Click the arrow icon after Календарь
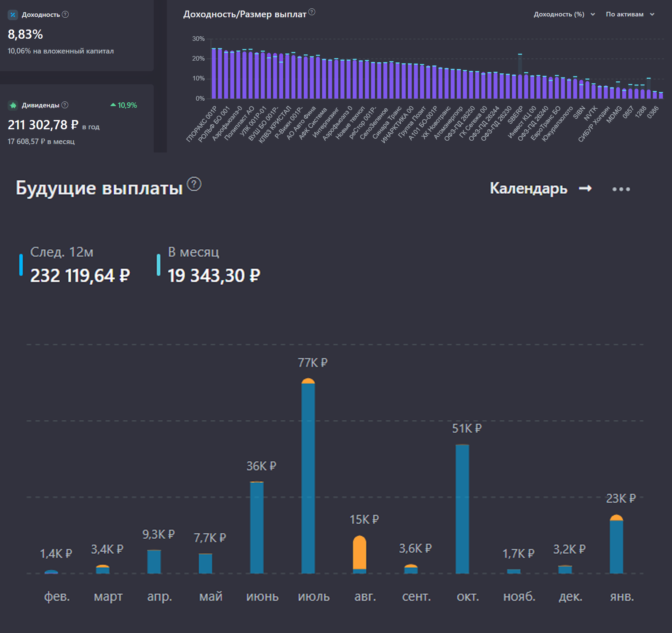The image size is (672, 633). (x=585, y=188)
